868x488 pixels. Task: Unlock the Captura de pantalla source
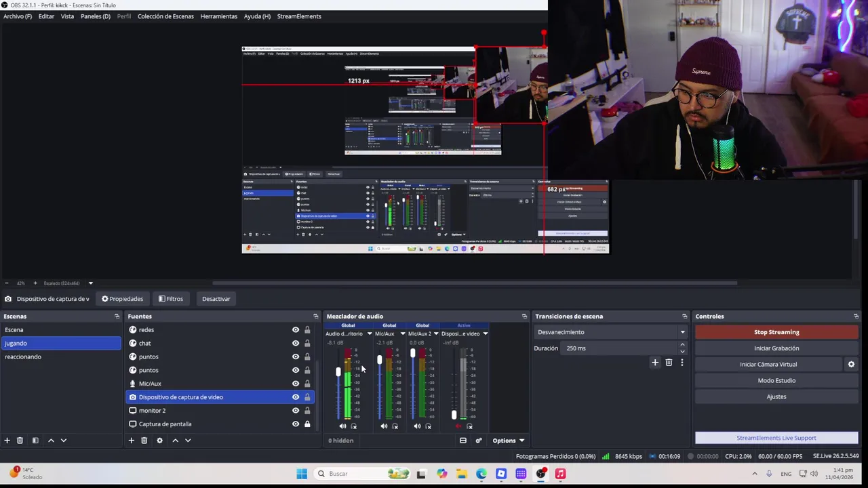(x=307, y=424)
